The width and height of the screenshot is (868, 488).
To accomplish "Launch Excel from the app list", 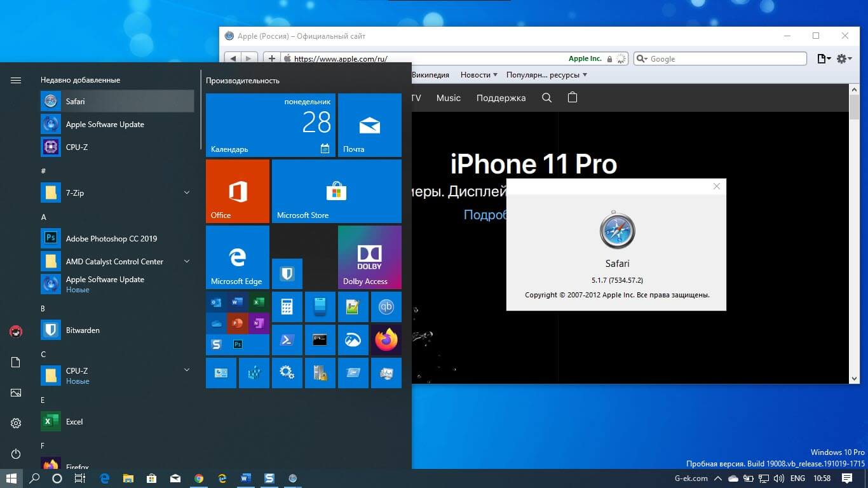I will point(117,422).
